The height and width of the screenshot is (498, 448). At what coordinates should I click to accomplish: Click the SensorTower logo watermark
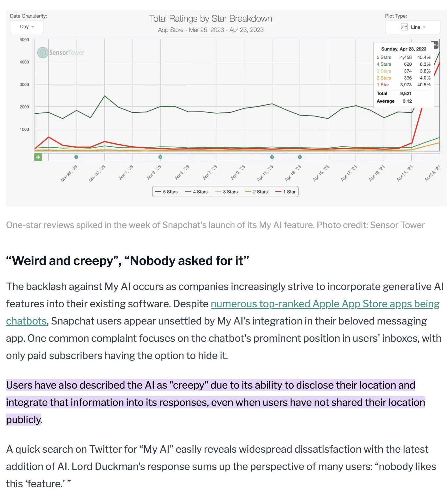click(61, 53)
